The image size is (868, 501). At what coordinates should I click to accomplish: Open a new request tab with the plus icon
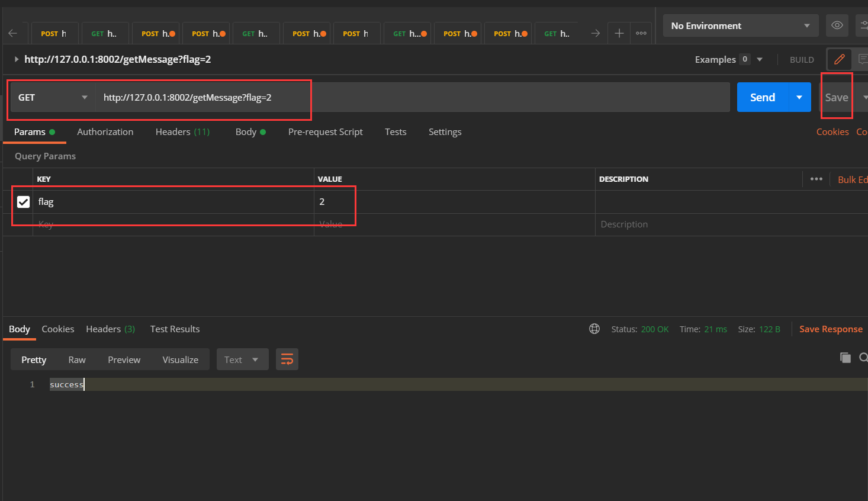coord(619,34)
